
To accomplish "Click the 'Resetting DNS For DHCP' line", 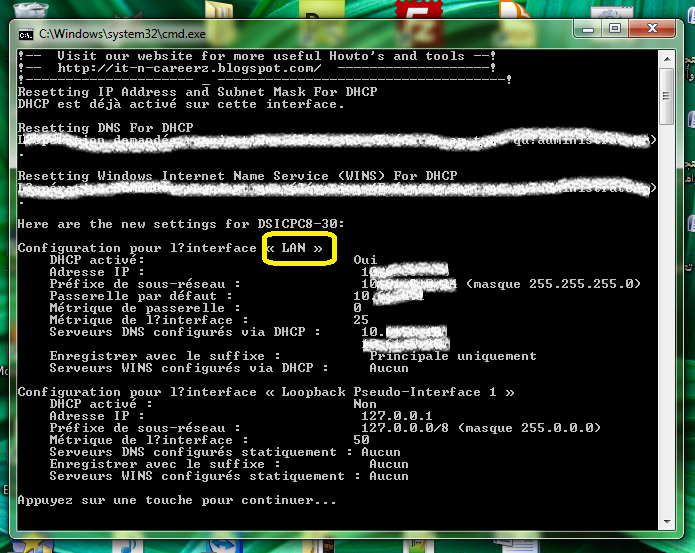I will click(x=105, y=128).
